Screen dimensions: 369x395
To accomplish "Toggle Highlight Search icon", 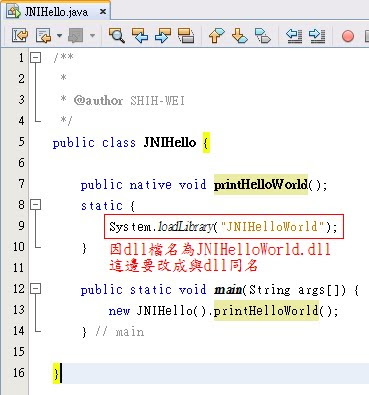I will [186, 35].
